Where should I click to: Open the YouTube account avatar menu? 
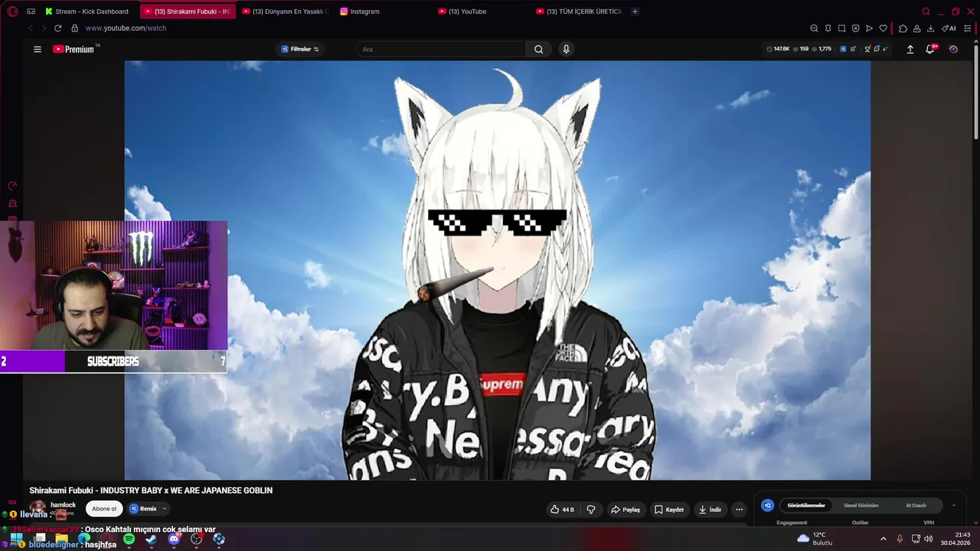(953, 49)
